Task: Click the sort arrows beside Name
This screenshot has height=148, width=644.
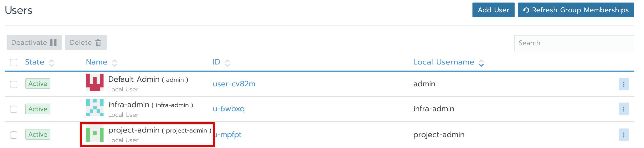Action: (115, 63)
